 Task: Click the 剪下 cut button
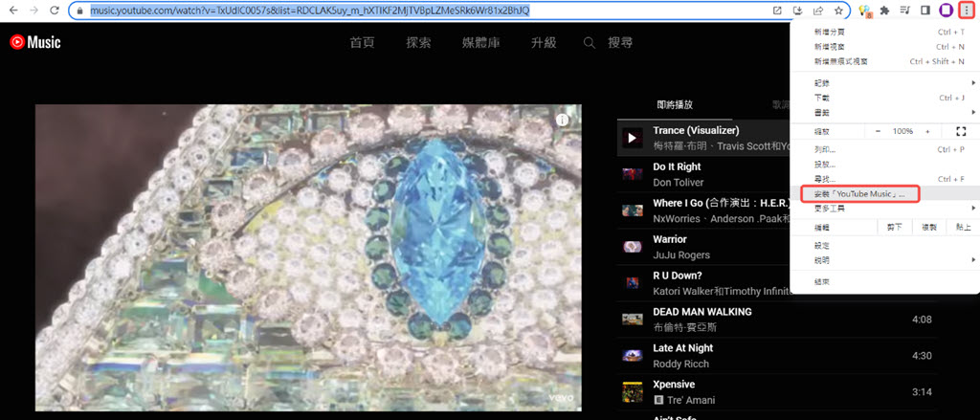tap(895, 227)
